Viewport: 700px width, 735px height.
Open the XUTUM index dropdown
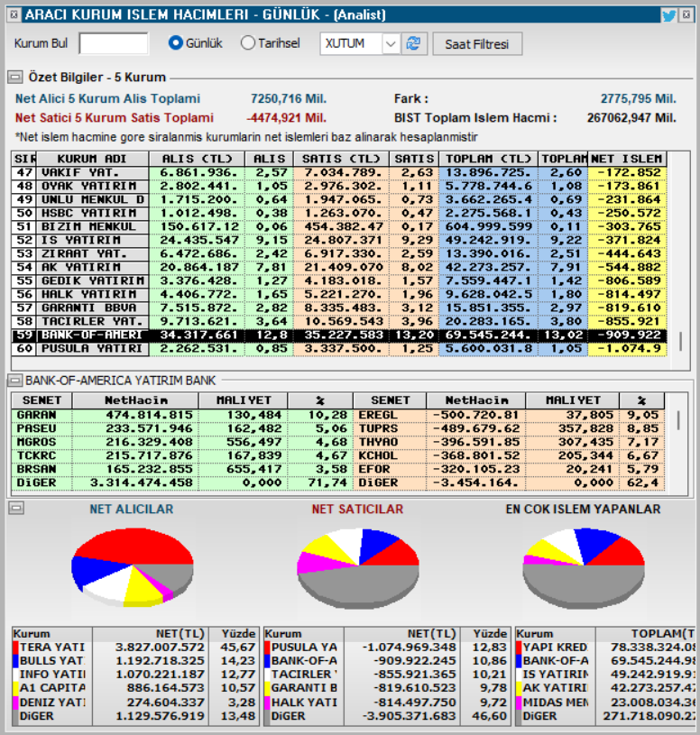tap(391, 44)
